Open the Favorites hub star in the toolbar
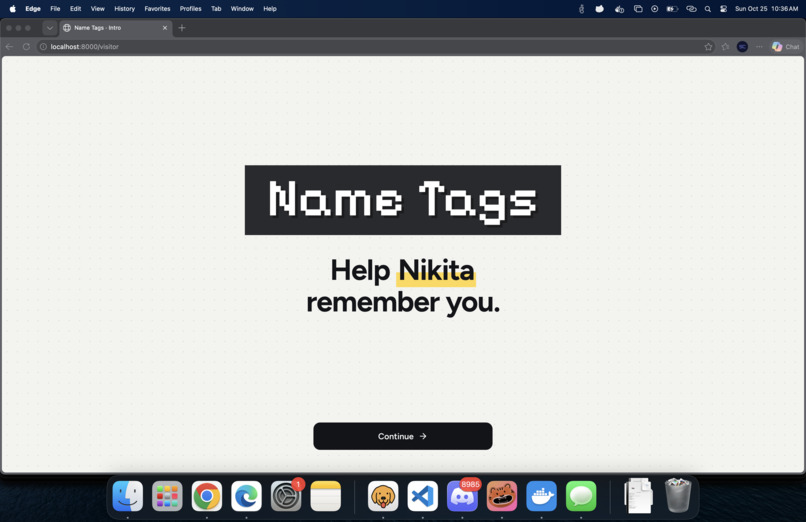The width and height of the screenshot is (806, 522). coord(725,47)
